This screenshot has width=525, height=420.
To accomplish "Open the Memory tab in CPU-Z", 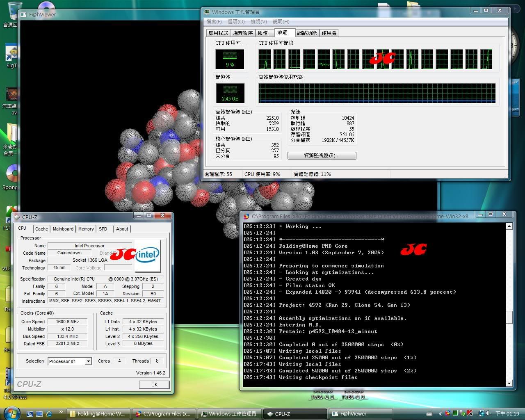I will (x=86, y=229).
